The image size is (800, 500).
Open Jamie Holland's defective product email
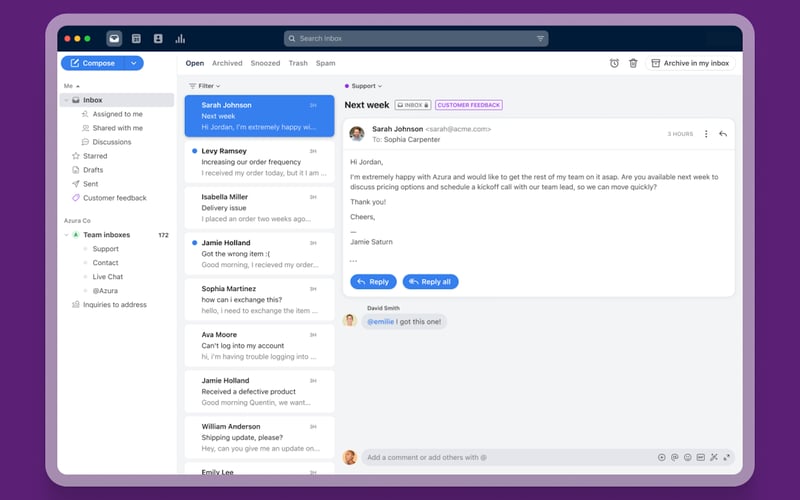click(259, 391)
